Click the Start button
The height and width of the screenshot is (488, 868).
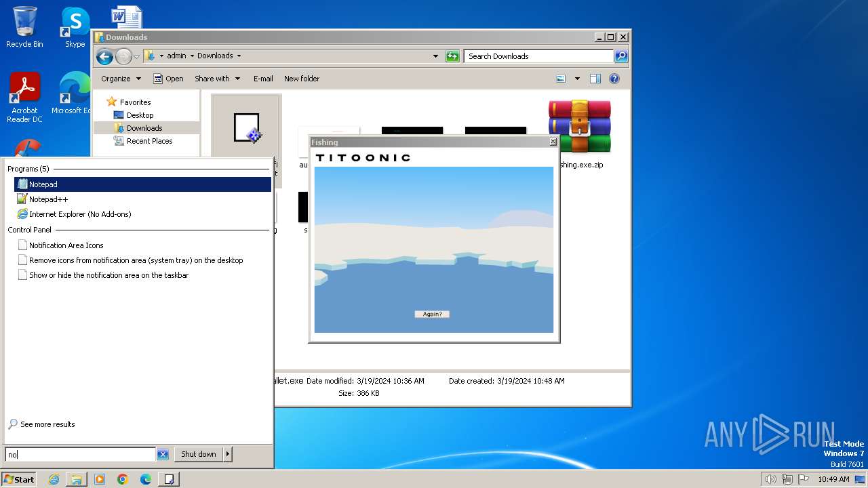tap(19, 479)
